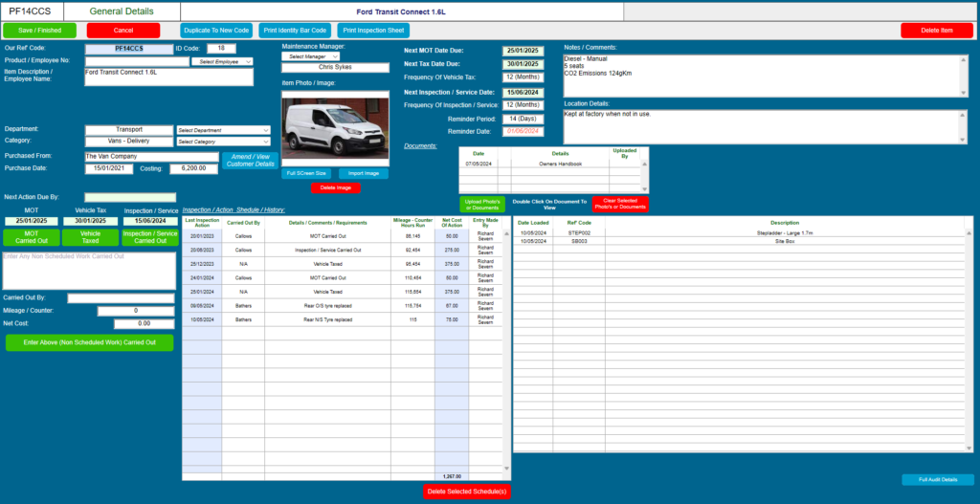Click the Full Audit Details button
The width and height of the screenshot is (980, 504).
pos(938,480)
